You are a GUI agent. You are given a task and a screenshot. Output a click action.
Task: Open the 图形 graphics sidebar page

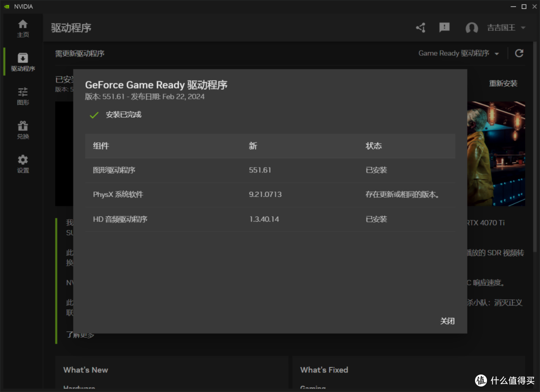coord(23,96)
